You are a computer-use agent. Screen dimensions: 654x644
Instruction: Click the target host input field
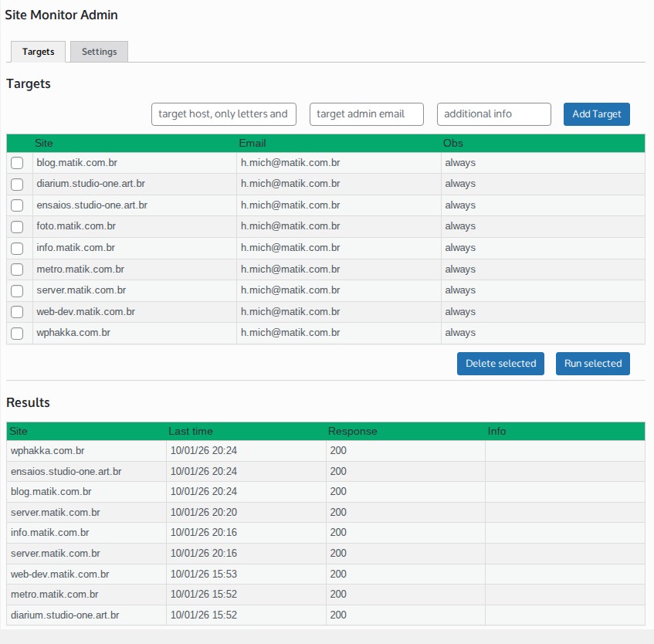tap(224, 114)
